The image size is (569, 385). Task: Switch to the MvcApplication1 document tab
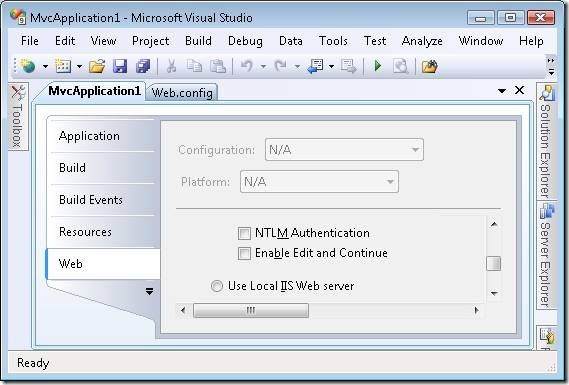pos(94,91)
